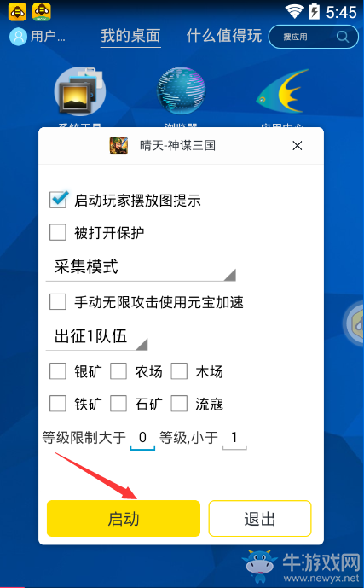The height and width of the screenshot is (588, 364).
Task: Switch to 什么值得玩 tab
Action: click(x=224, y=36)
